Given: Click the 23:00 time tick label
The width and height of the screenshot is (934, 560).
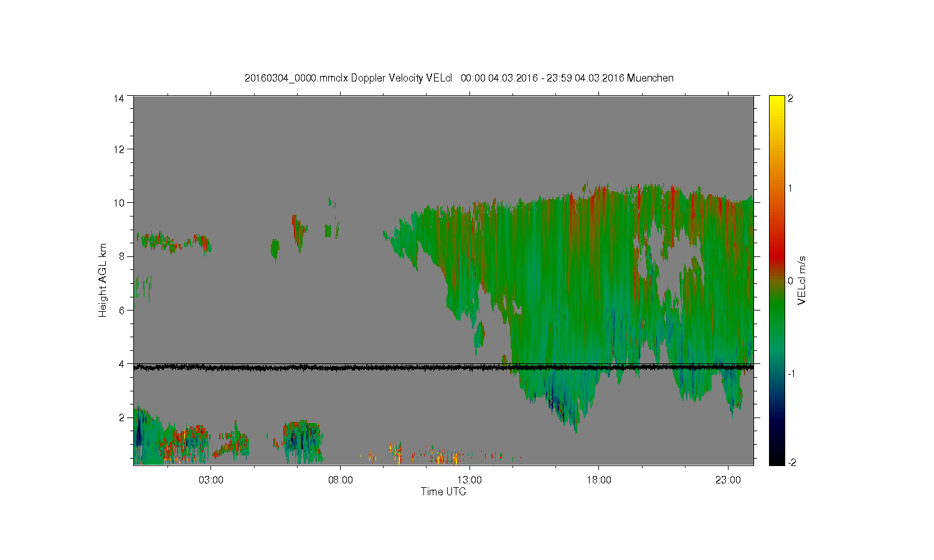Looking at the screenshot, I should coord(728,480).
